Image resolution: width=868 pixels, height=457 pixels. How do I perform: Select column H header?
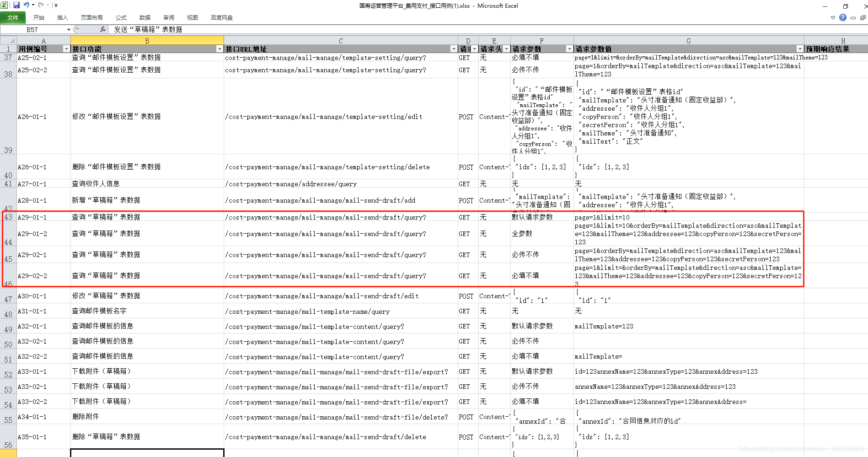point(836,41)
